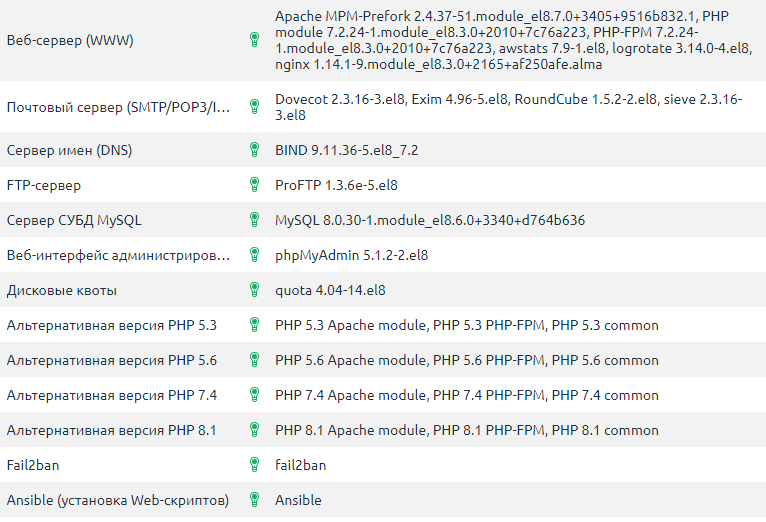Click the quota 4.04-14.el8 version text
This screenshot has width=766, height=522.
point(330,290)
